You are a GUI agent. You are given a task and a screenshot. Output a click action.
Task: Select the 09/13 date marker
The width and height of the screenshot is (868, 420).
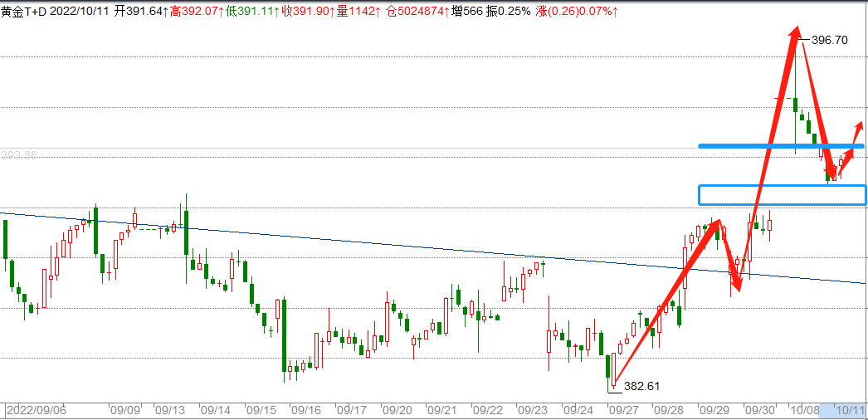click(170, 411)
